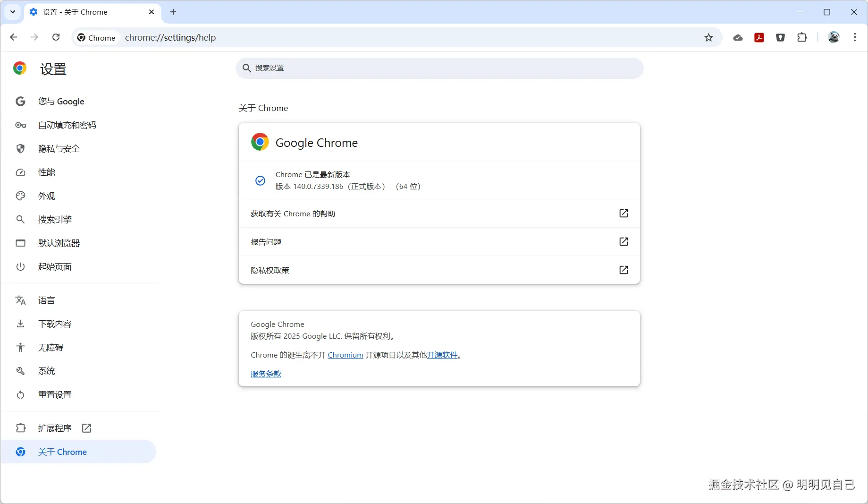Click the performance gauge sidebar icon
The image size is (868, 504).
pyautogui.click(x=20, y=172)
